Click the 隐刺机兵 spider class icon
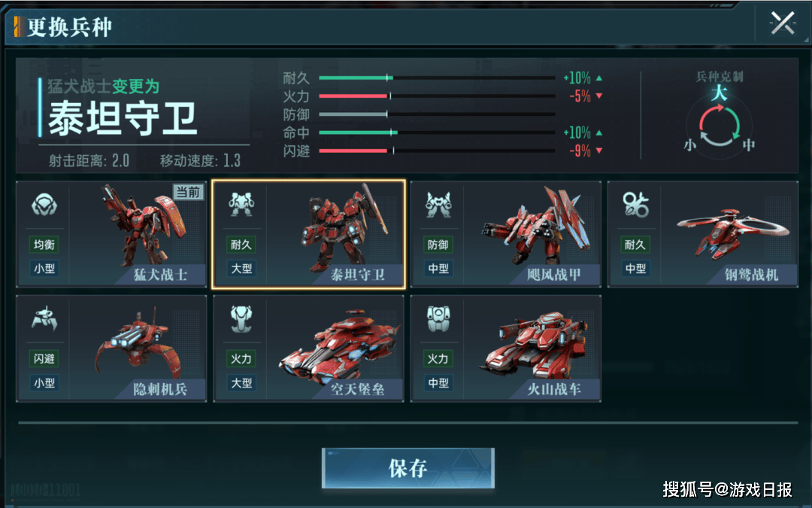 (44, 318)
